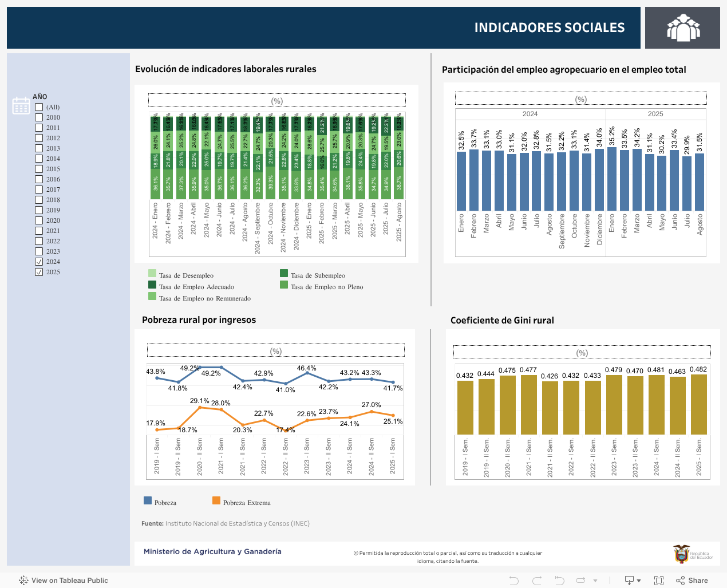
Task: Click the orange Pobreza Extrema legend swatch
Action: [x=216, y=501]
